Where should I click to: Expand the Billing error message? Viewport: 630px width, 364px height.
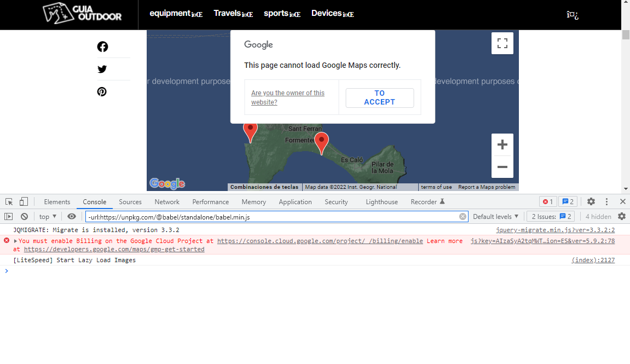click(15, 241)
